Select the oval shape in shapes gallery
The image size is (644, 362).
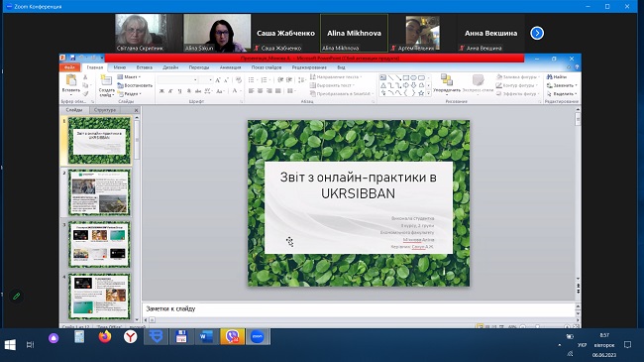pos(413,77)
